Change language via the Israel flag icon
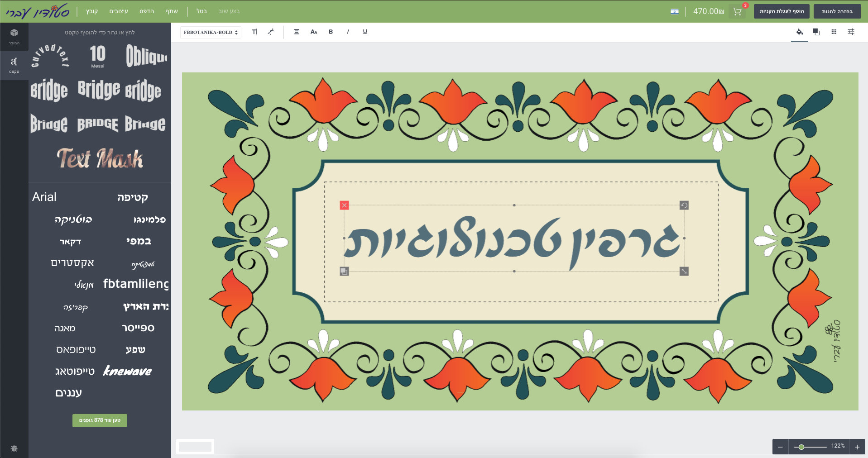The height and width of the screenshot is (458, 868). point(675,11)
